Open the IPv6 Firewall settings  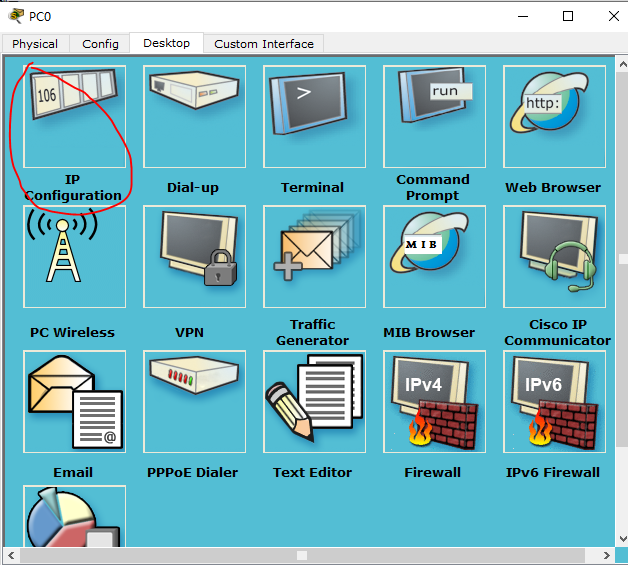click(554, 402)
